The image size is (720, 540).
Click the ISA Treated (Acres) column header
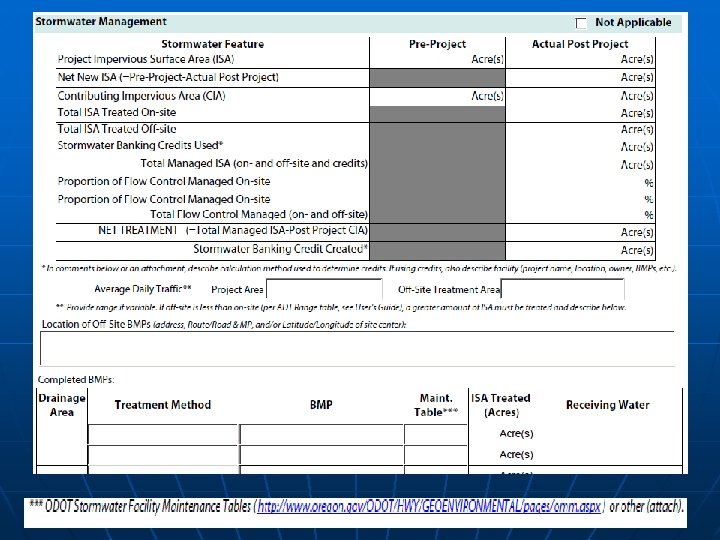coord(501,405)
